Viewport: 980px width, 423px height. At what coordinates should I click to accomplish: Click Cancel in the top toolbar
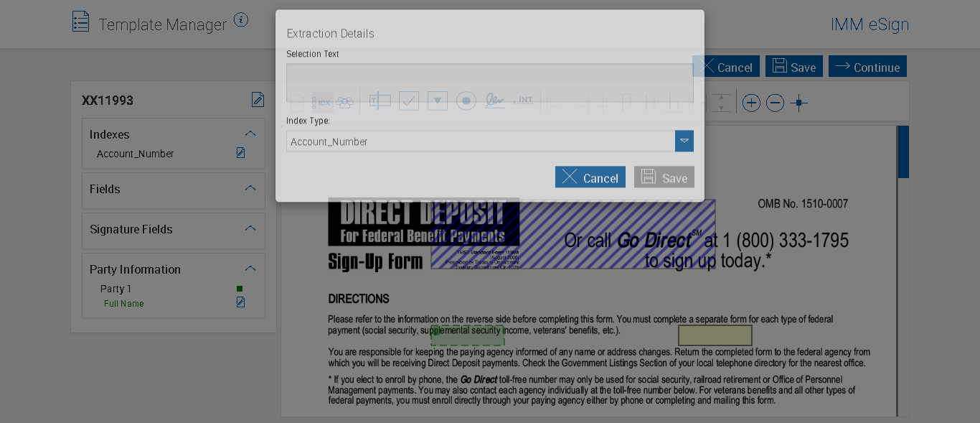[726, 67]
